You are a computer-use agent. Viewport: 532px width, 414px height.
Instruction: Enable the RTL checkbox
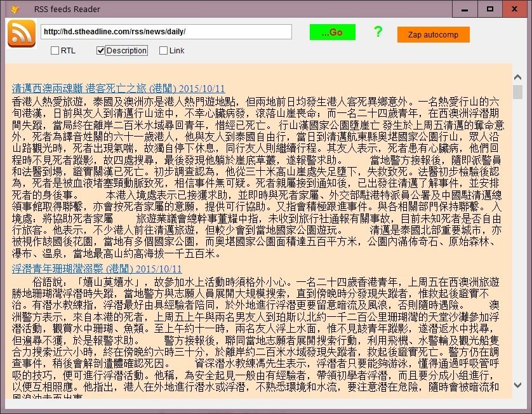point(55,50)
